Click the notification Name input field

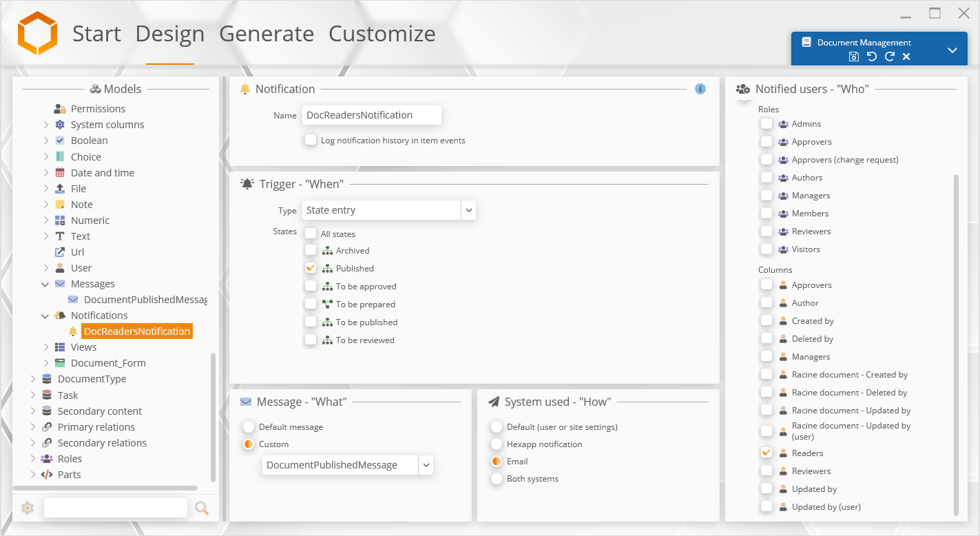pyautogui.click(x=371, y=115)
